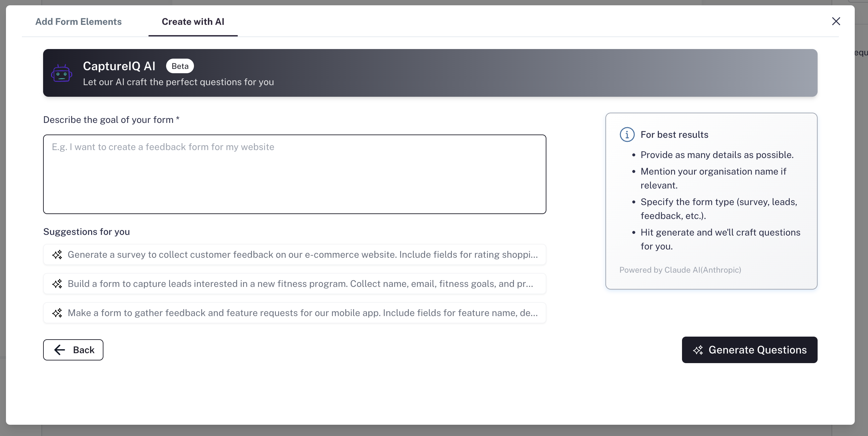Click the CaptureIQ AI banner title
The height and width of the screenshot is (436, 868).
pos(119,66)
